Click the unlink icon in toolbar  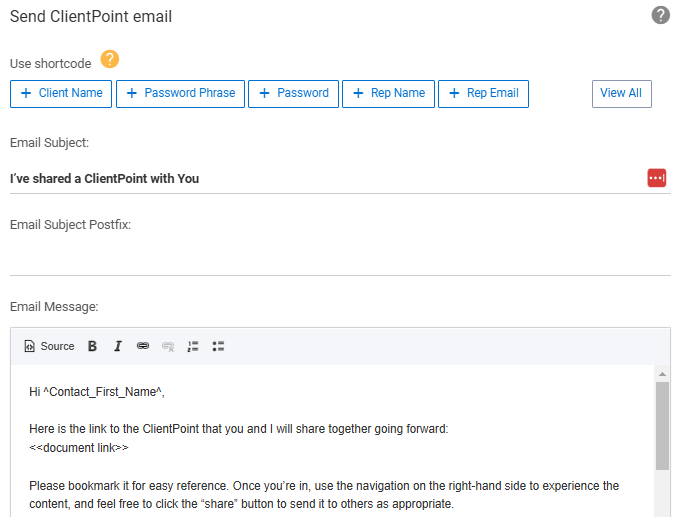tap(168, 346)
